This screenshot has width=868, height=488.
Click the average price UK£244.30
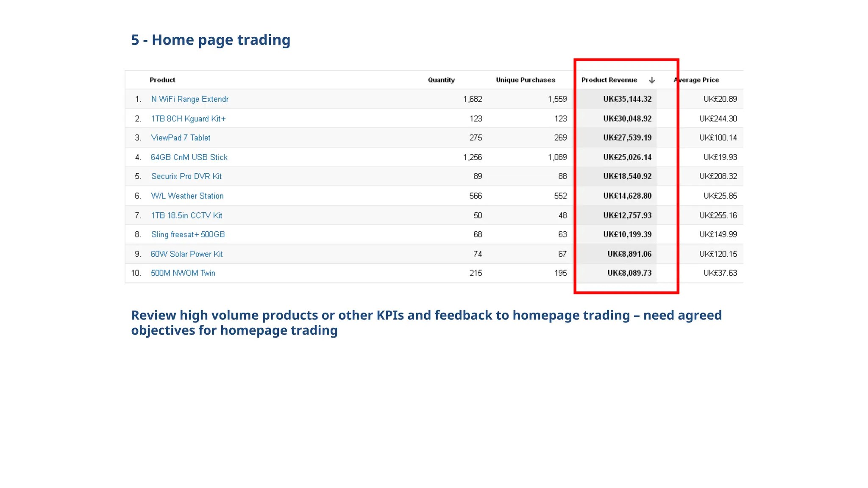718,119
